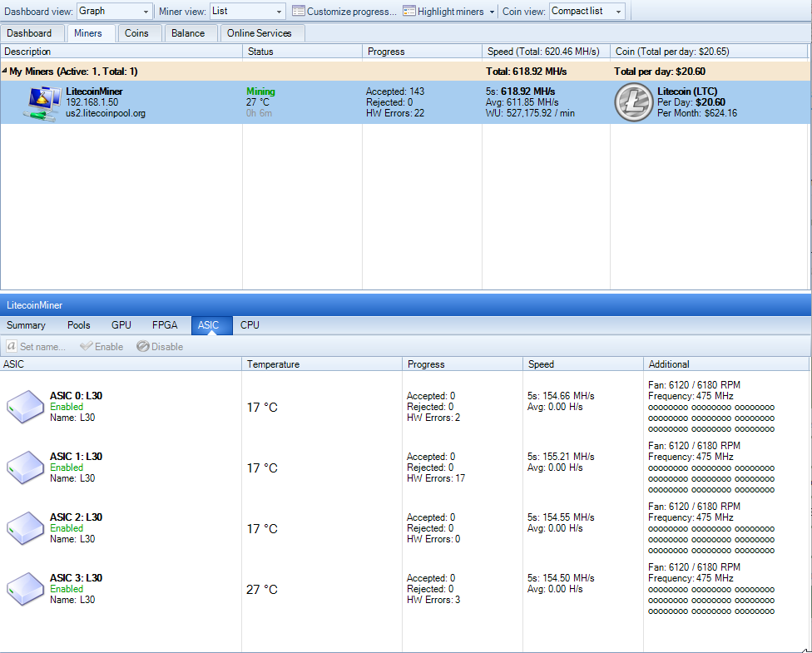Click the Accepted: 143 value
Image resolution: width=812 pixels, height=653 pixels.
(x=395, y=92)
